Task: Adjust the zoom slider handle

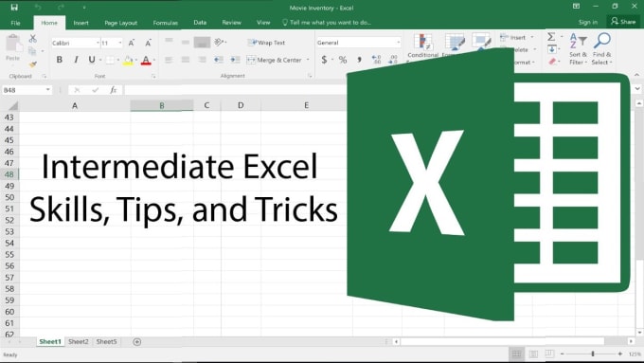Action: tap(593, 354)
